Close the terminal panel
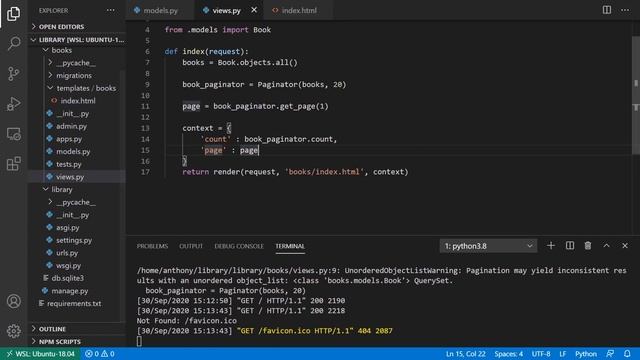 tap(625, 246)
